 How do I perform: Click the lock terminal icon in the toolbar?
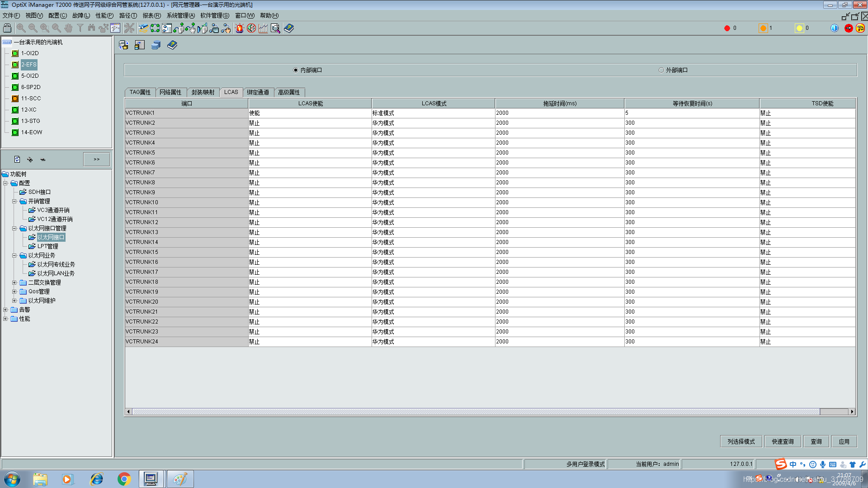pos(7,28)
